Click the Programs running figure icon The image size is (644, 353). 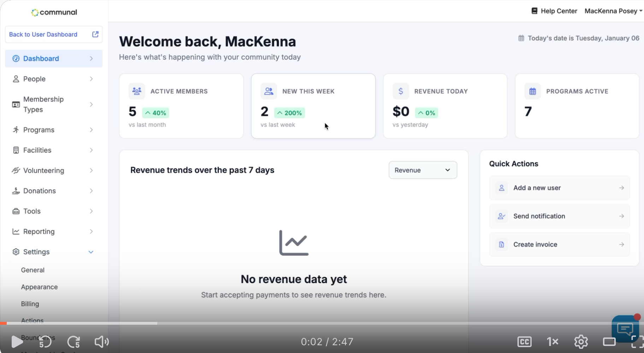(16, 130)
